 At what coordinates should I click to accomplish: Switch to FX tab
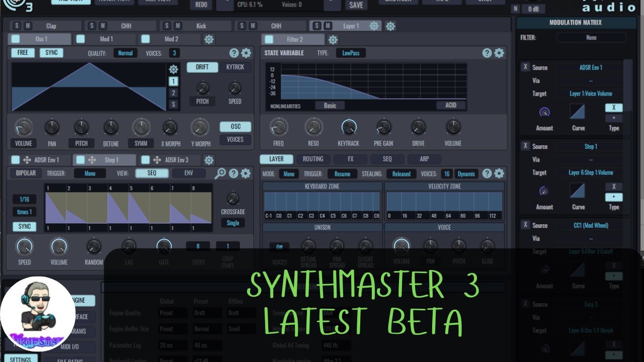tap(350, 159)
